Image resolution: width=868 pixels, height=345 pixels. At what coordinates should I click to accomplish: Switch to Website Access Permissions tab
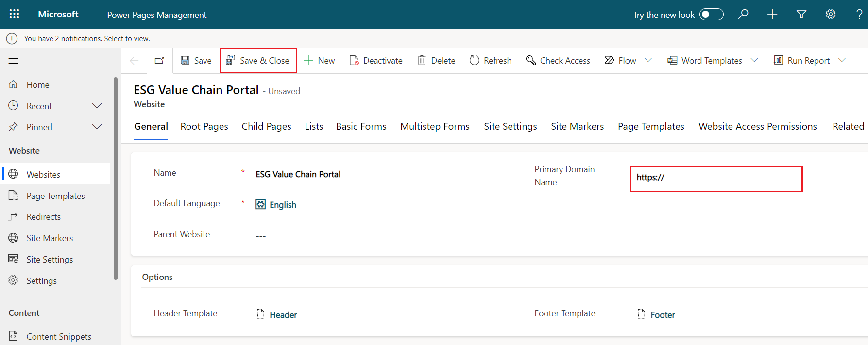point(758,126)
